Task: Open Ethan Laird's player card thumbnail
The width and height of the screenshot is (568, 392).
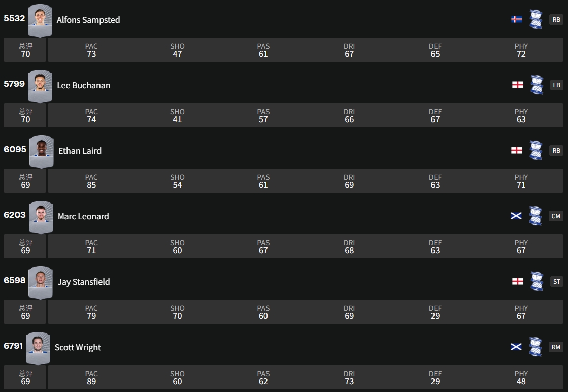Action: click(41, 151)
